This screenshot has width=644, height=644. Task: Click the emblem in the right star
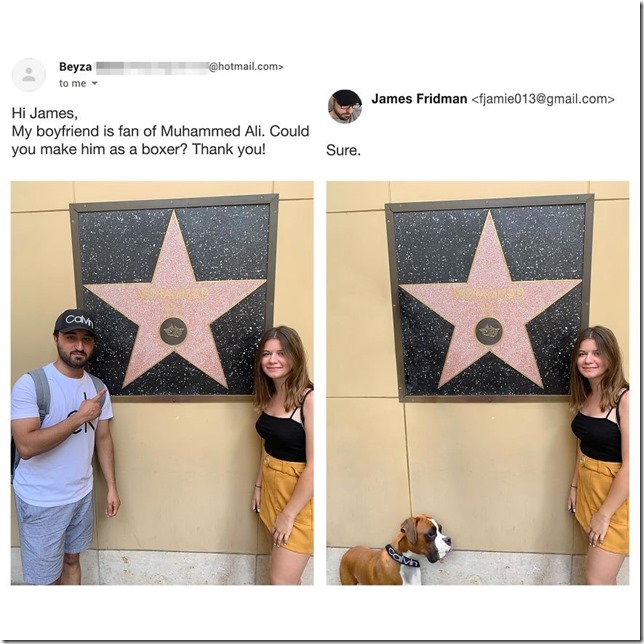[489, 331]
